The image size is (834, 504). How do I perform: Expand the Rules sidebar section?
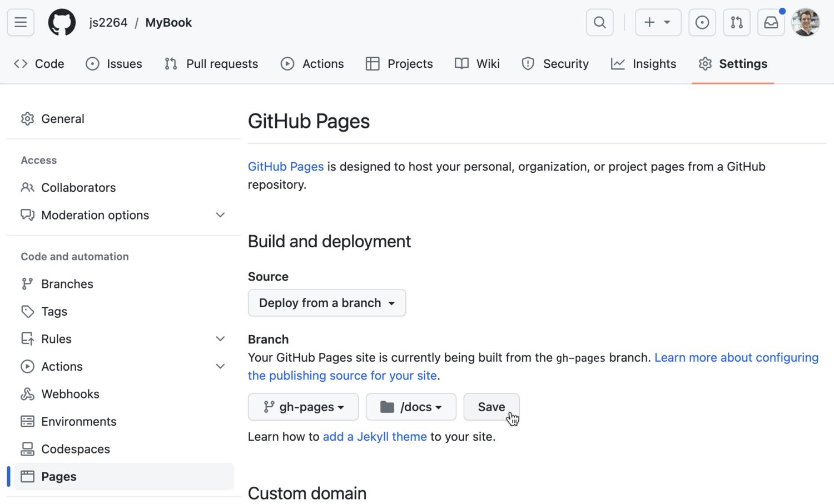click(220, 339)
